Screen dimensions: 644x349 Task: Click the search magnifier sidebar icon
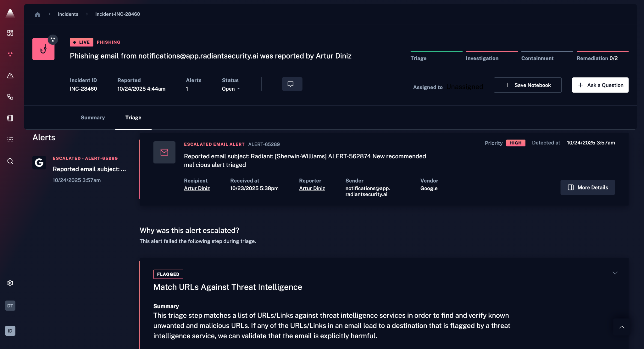(10, 161)
